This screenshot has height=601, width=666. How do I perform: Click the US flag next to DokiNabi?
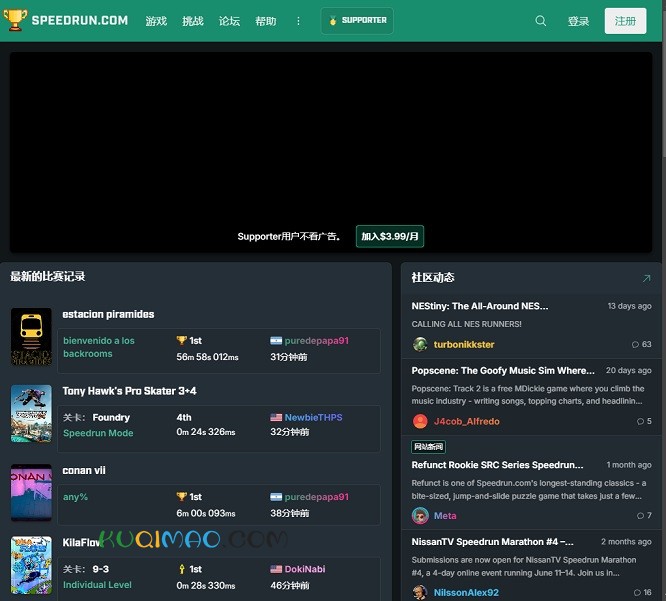(x=276, y=569)
